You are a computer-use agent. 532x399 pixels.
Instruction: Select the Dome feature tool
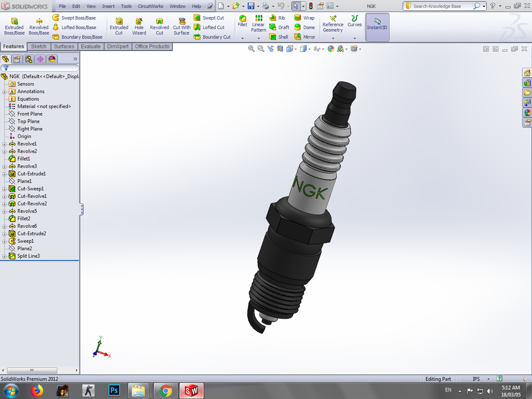(304, 27)
